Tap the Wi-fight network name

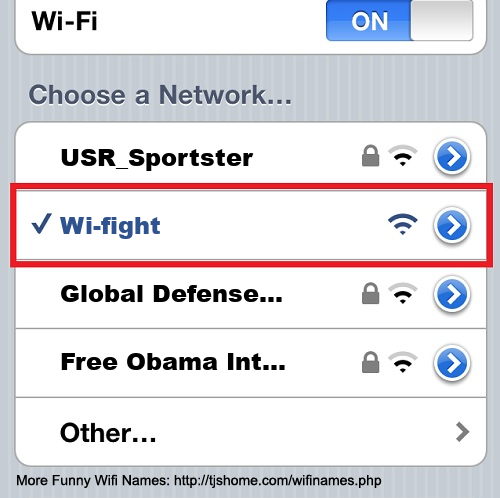click(x=110, y=226)
